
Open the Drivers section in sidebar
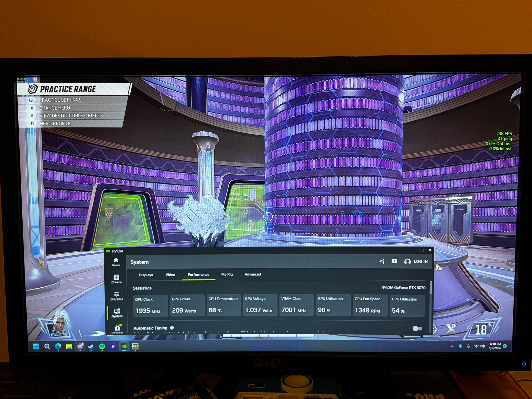coord(116,279)
